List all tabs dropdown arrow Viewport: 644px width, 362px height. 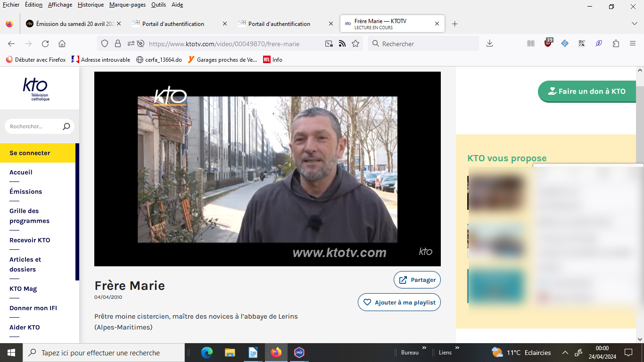(634, 24)
